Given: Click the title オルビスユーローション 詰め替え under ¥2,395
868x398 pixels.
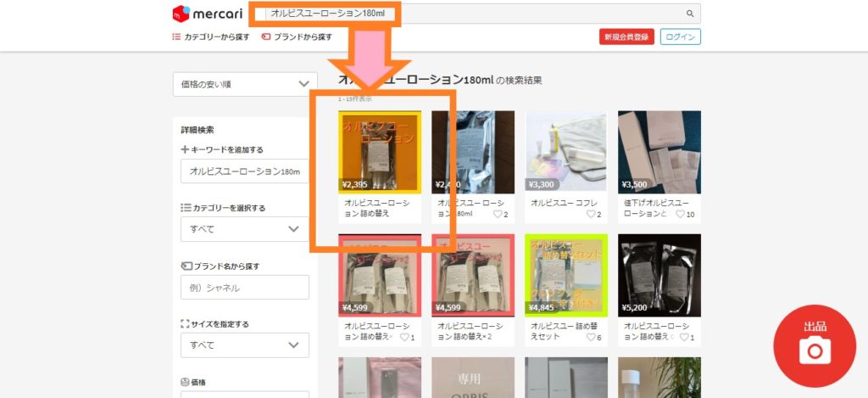Looking at the screenshot, I should (x=377, y=208).
